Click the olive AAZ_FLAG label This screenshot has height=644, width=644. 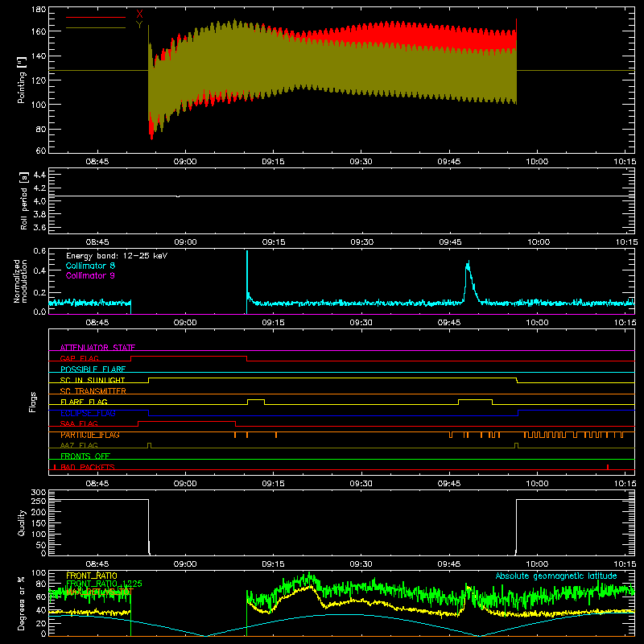pos(79,445)
